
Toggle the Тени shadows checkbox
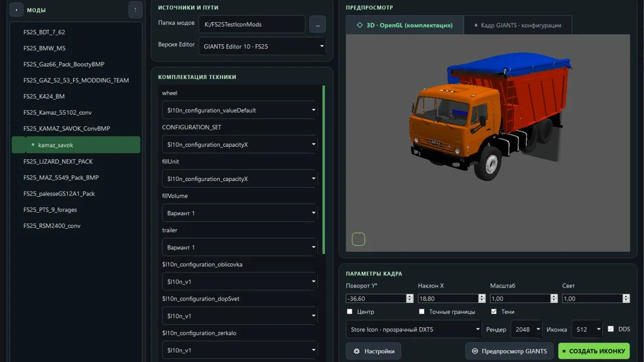coord(494,312)
